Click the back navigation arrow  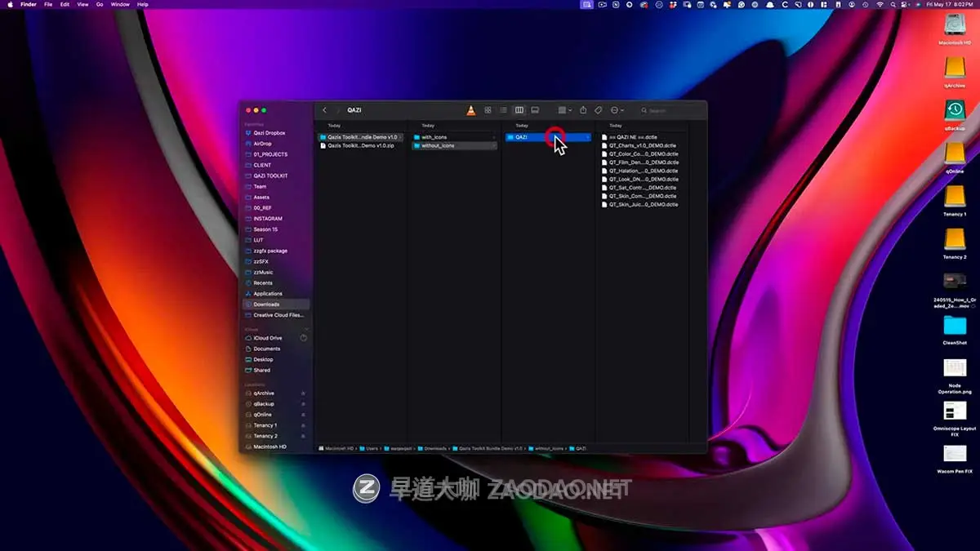pyautogui.click(x=324, y=109)
